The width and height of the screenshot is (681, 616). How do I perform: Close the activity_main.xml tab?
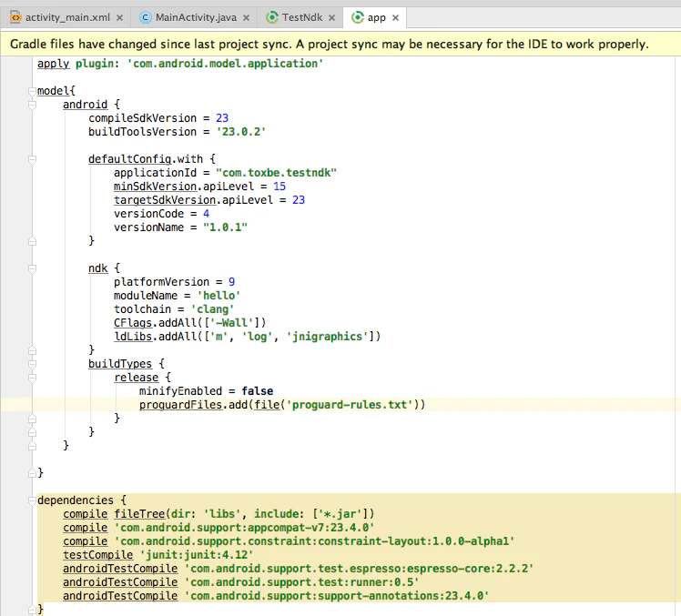tap(120, 18)
